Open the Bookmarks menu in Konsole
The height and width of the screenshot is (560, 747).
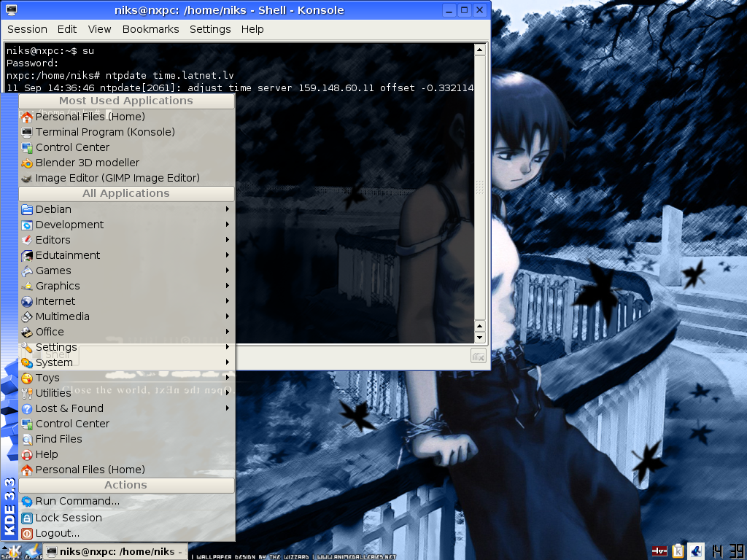pyautogui.click(x=150, y=29)
